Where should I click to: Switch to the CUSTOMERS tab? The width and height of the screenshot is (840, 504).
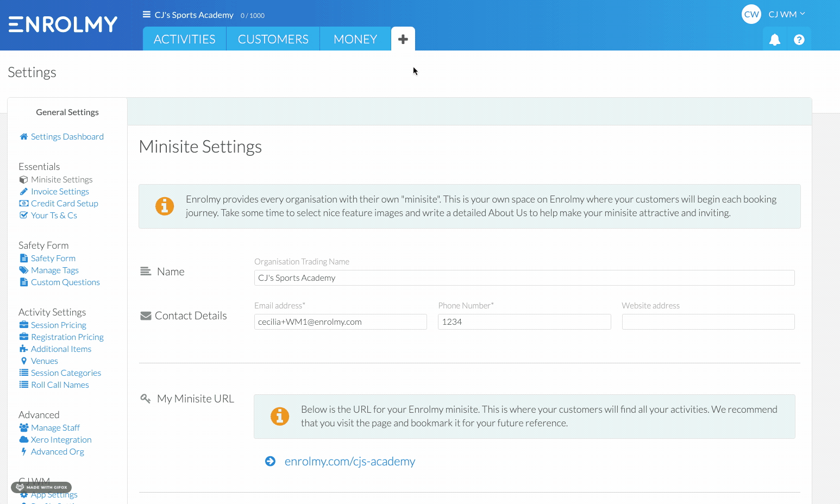[273, 39]
